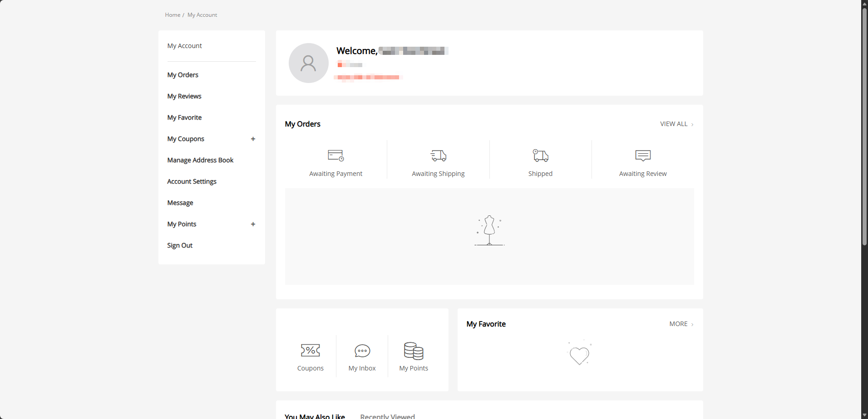Viewport: 868px width, 419px height.
Task: Switch to Recently Viewed tab
Action: tap(387, 416)
